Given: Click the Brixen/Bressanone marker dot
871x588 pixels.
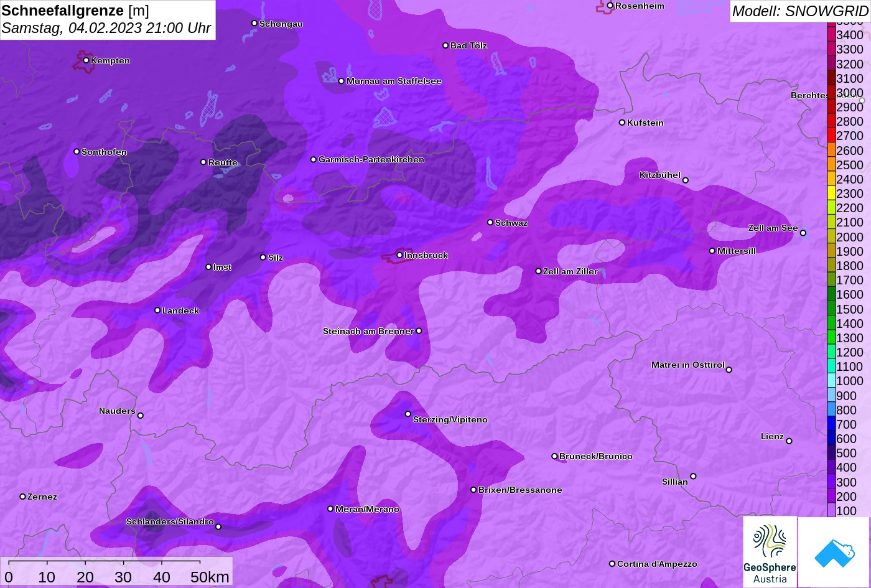Looking at the screenshot, I should pos(473,490).
